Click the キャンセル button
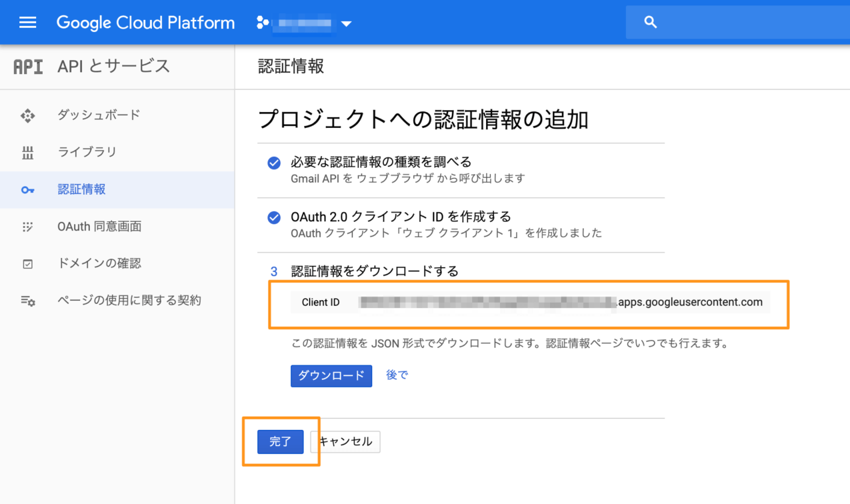850x504 pixels. pyautogui.click(x=345, y=442)
